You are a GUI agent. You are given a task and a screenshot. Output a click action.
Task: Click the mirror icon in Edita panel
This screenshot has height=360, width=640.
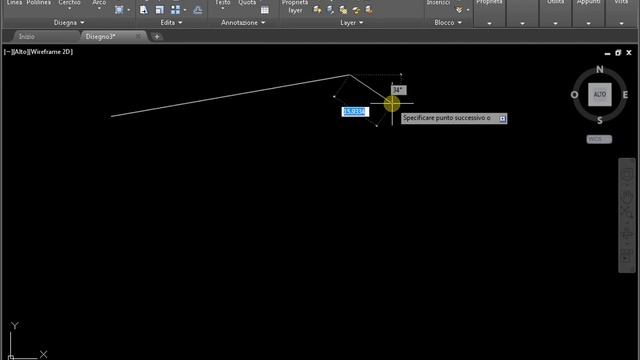pyautogui.click(x=144, y=10)
